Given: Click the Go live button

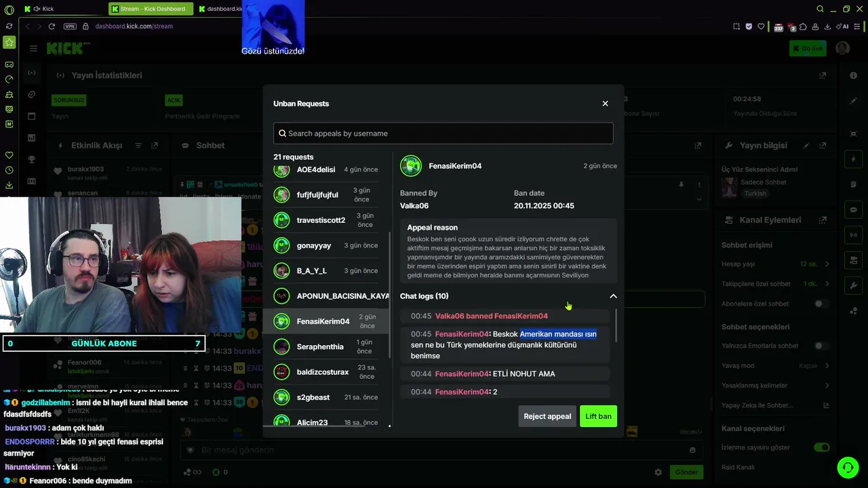Looking at the screenshot, I should click(808, 48).
